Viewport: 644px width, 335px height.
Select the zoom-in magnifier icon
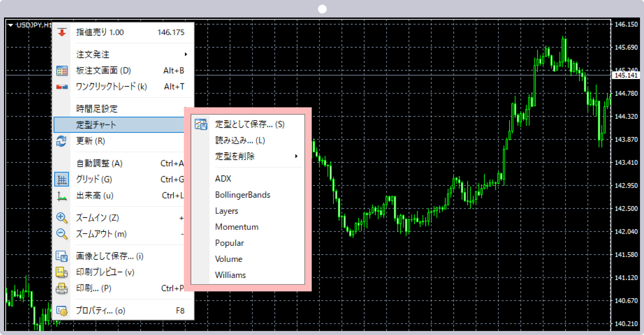(x=62, y=218)
